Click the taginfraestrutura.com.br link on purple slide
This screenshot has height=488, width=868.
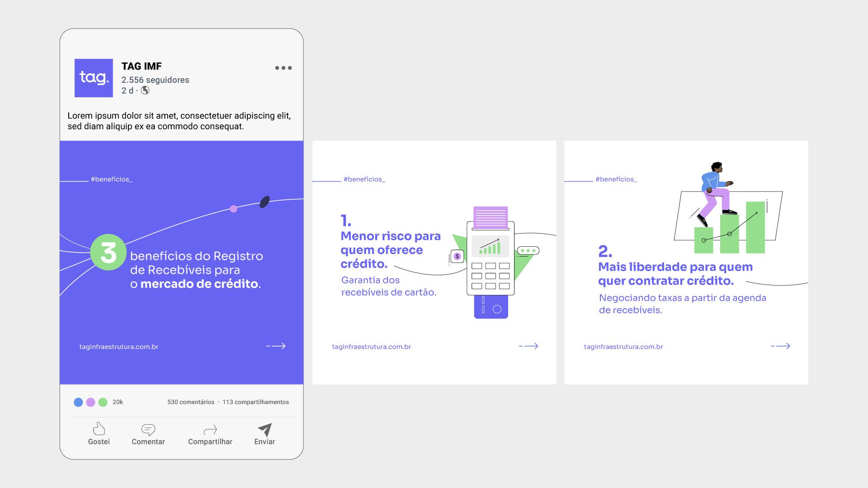(x=119, y=347)
